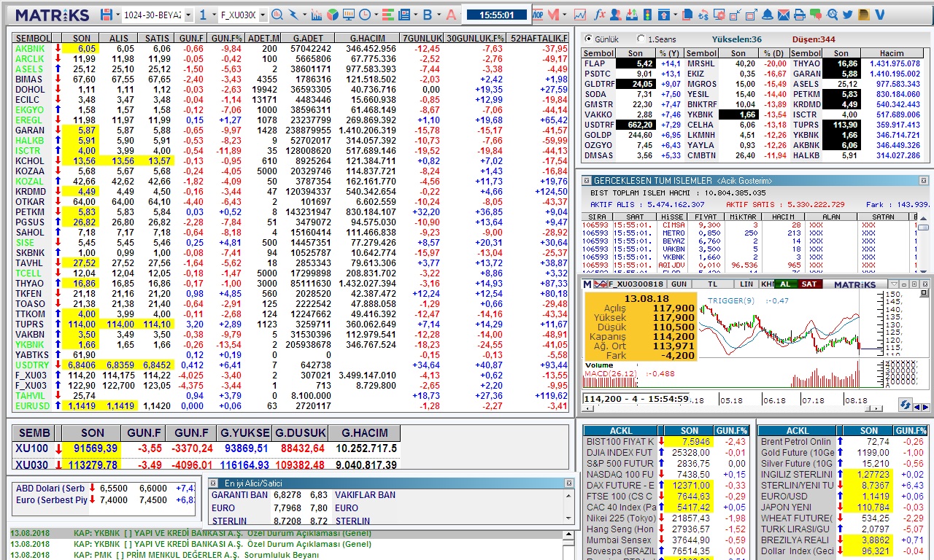Expand the bold B dropdown arrow
The image size is (934, 560).
point(439,15)
